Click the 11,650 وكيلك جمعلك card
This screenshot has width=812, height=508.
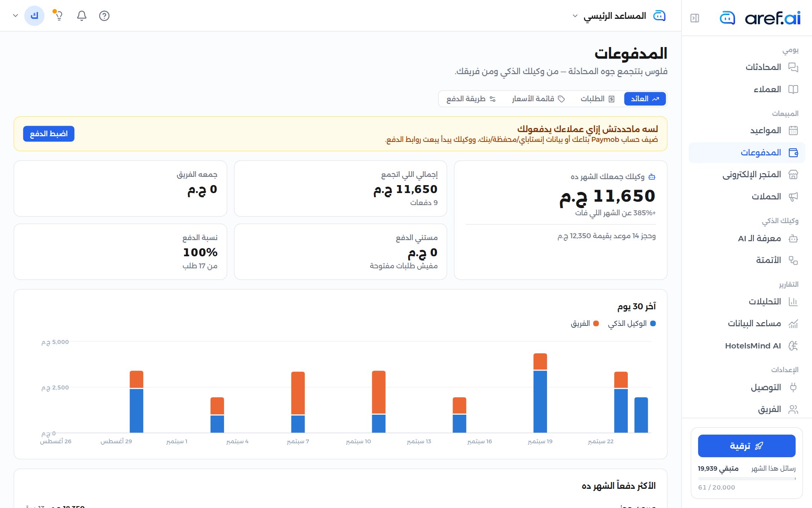click(561, 220)
